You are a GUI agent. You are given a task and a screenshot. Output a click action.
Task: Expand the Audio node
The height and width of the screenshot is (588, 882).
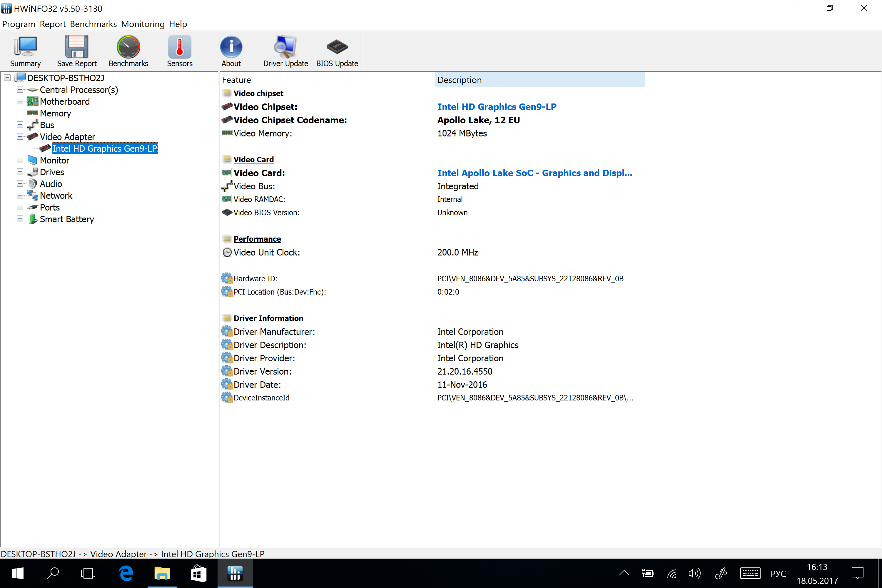pos(20,184)
